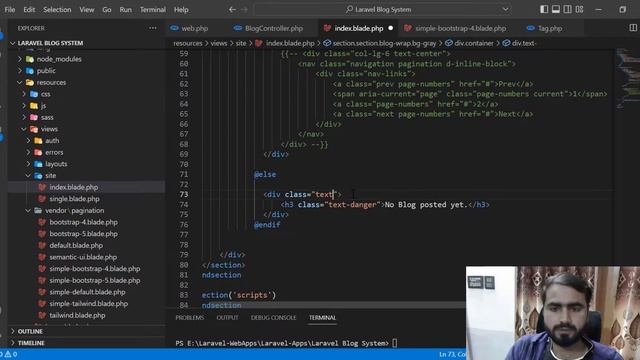Screen dimensions: 640x360
Task: Collapse the views folder
Action: tap(49, 129)
